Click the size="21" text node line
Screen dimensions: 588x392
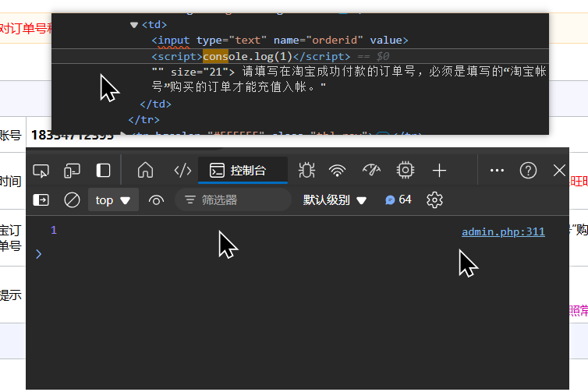(x=349, y=79)
